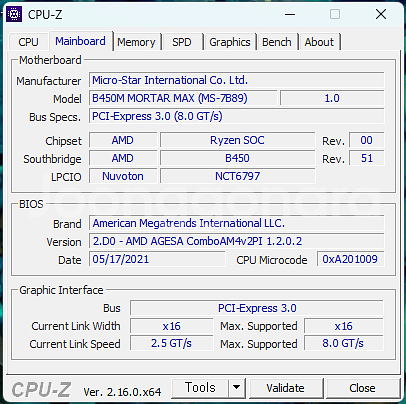406x404 pixels.
Task: Click the CPU Microcode label
Action: point(272,260)
